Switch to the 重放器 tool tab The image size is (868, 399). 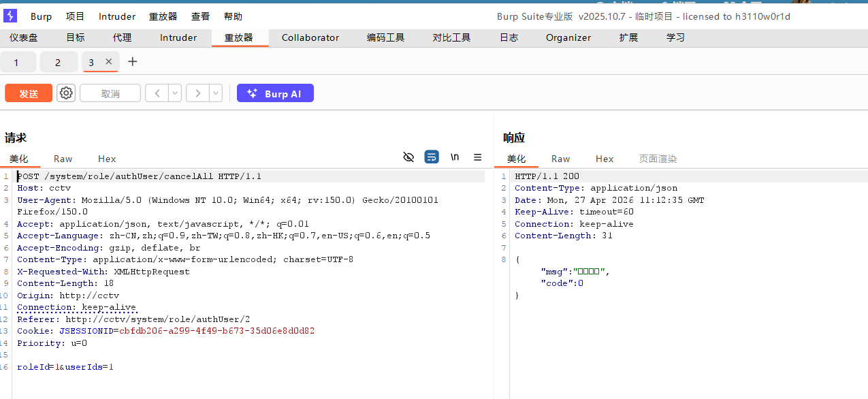click(x=239, y=37)
